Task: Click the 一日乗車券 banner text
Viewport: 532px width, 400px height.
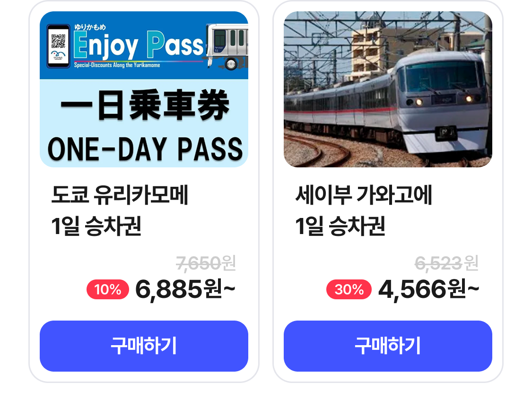Action: click(x=144, y=107)
